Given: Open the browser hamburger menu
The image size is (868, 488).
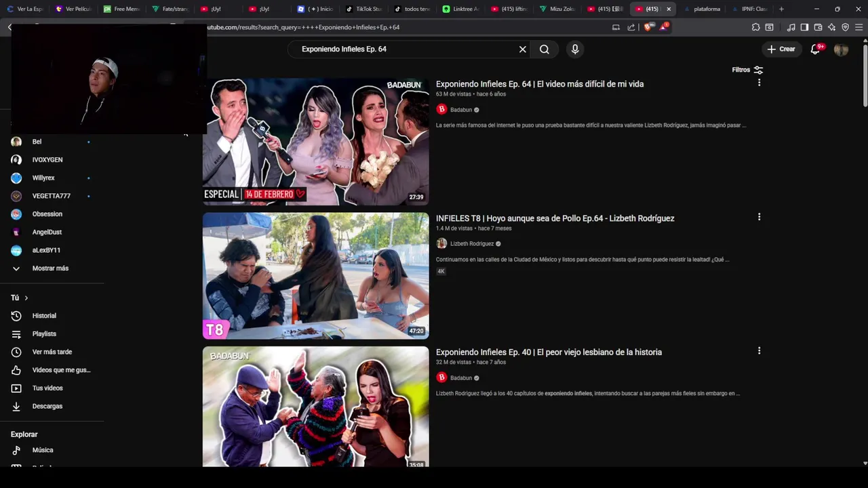Looking at the screenshot, I should pyautogui.click(x=859, y=27).
